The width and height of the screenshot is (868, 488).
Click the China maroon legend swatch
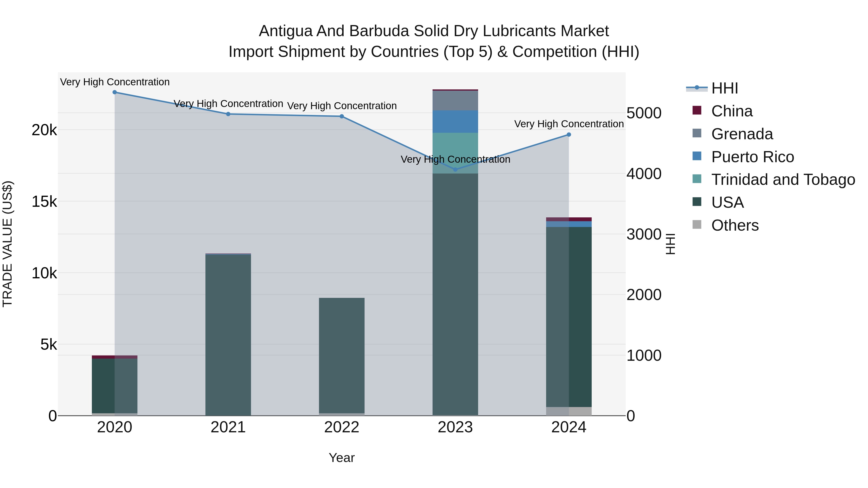click(697, 110)
